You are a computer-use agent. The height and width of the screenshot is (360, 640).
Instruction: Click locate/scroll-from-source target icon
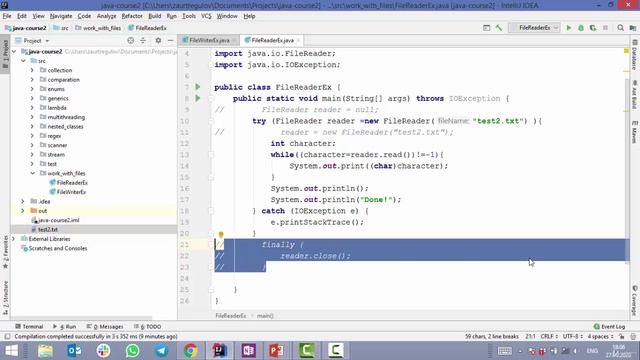[x=130, y=40]
